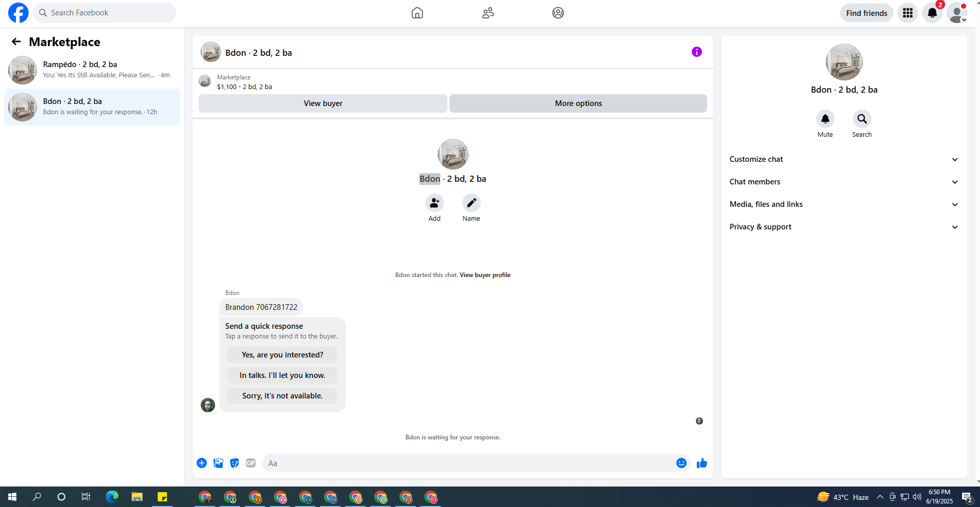This screenshot has width=980, height=507.
Task: Click the 43°C Haze weather widget
Action: 843,497
